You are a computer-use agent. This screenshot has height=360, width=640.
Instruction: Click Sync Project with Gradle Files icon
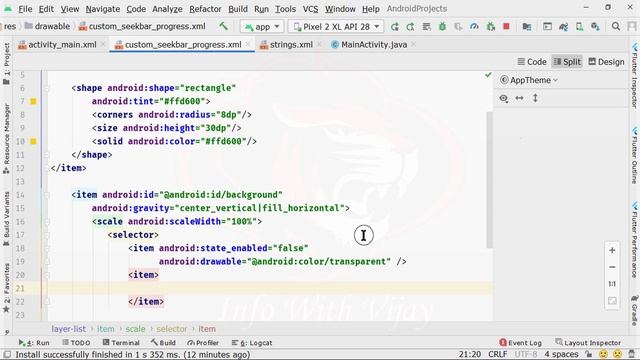click(564, 27)
